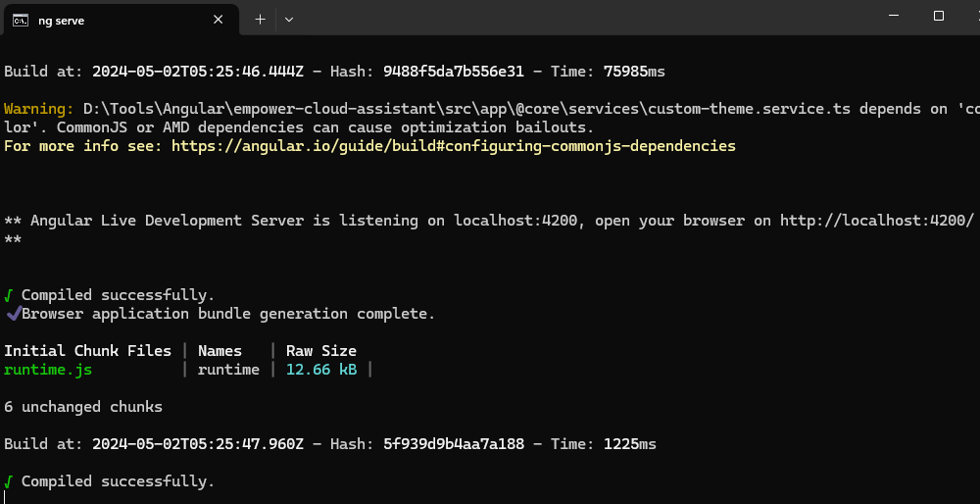The width and height of the screenshot is (980, 504).
Task: Click the Initial Chunk Files column header
Action: tap(87, 351)
